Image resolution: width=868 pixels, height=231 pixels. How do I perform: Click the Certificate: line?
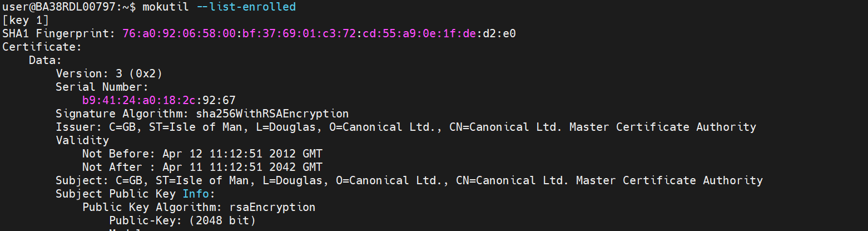coord(42,47)
